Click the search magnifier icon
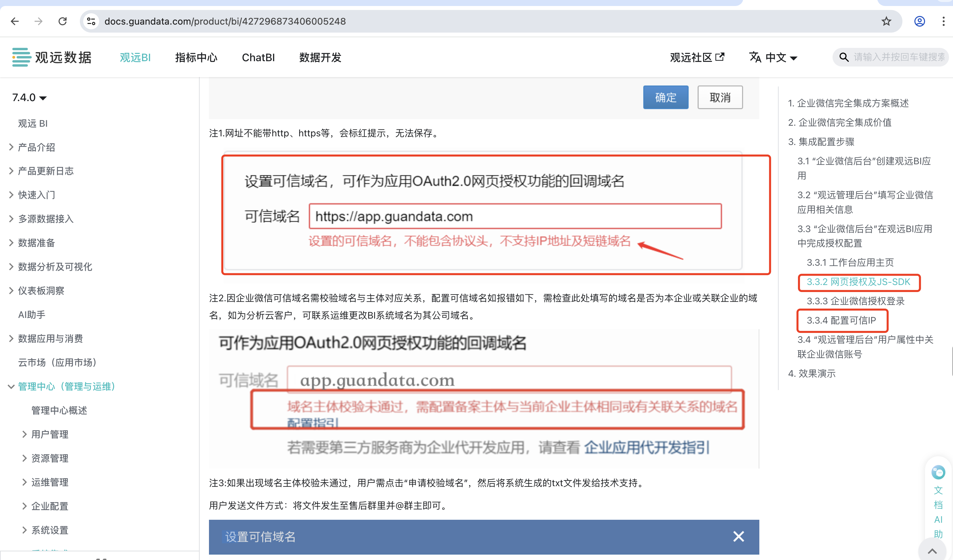This screenshot has width=953, height=560. pos(845,57)
